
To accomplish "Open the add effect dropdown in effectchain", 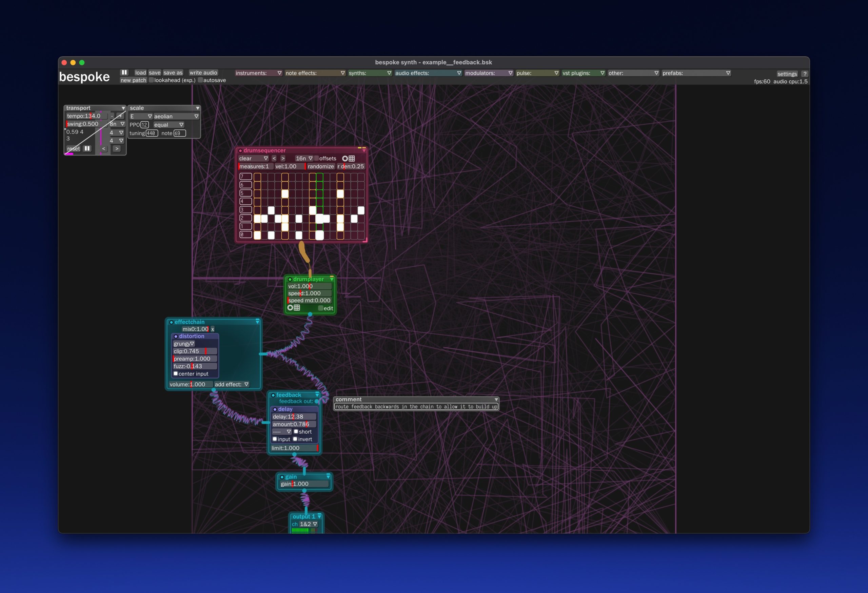I will 232,384.
